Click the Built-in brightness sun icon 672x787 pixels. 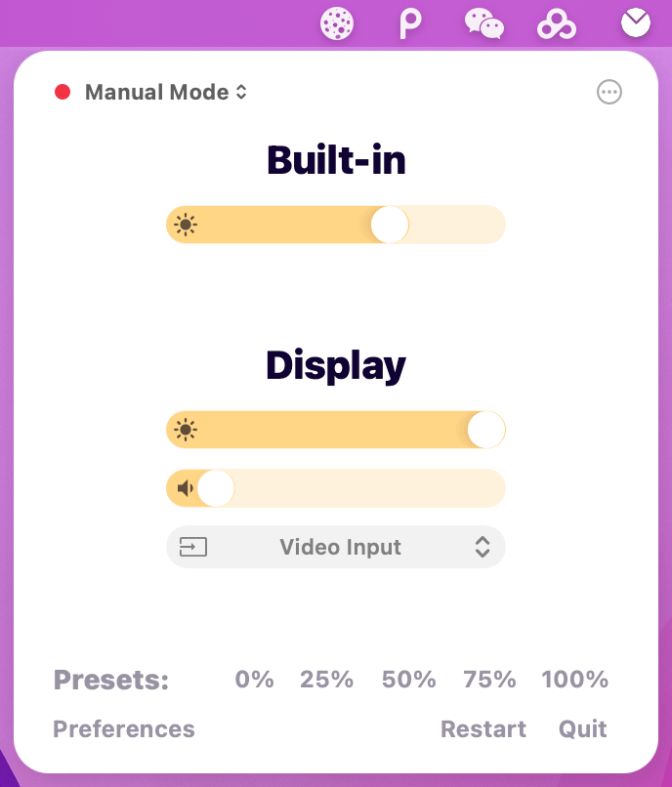point(186,226)
